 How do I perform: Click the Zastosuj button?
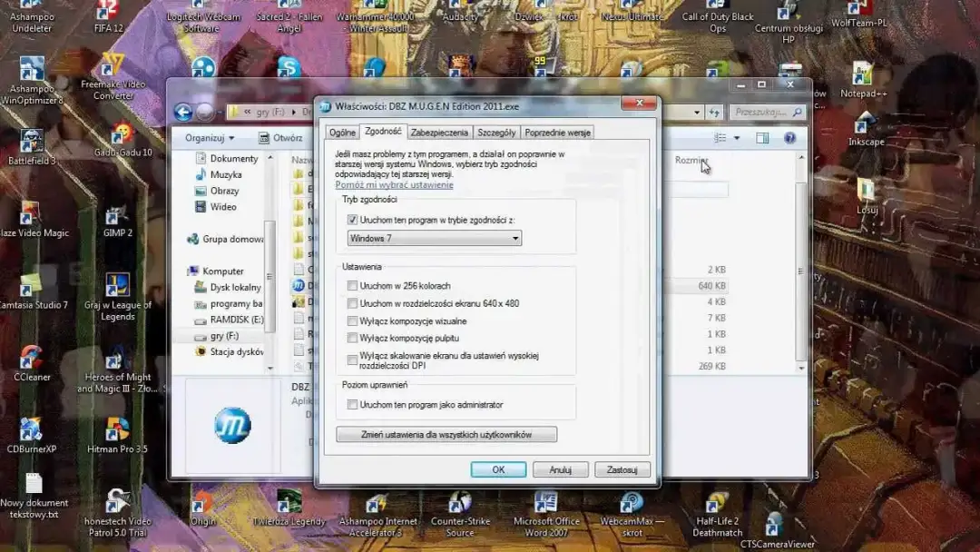622,470
